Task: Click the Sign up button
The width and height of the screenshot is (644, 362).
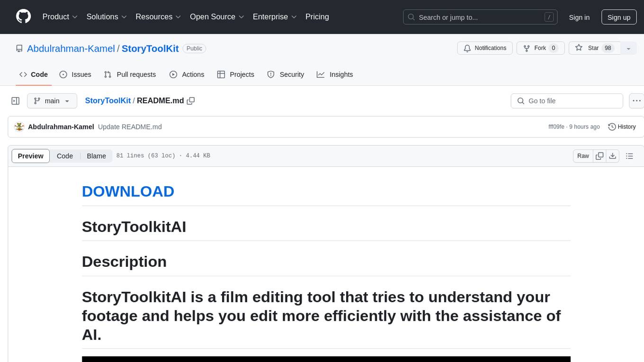Action: tap(619, 17)
